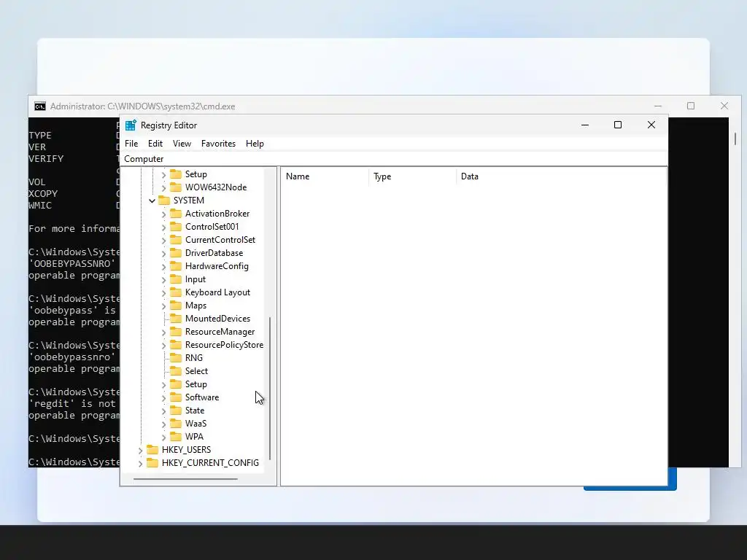Select the HKEY_USERS folder icon

(x=152, y=449)
